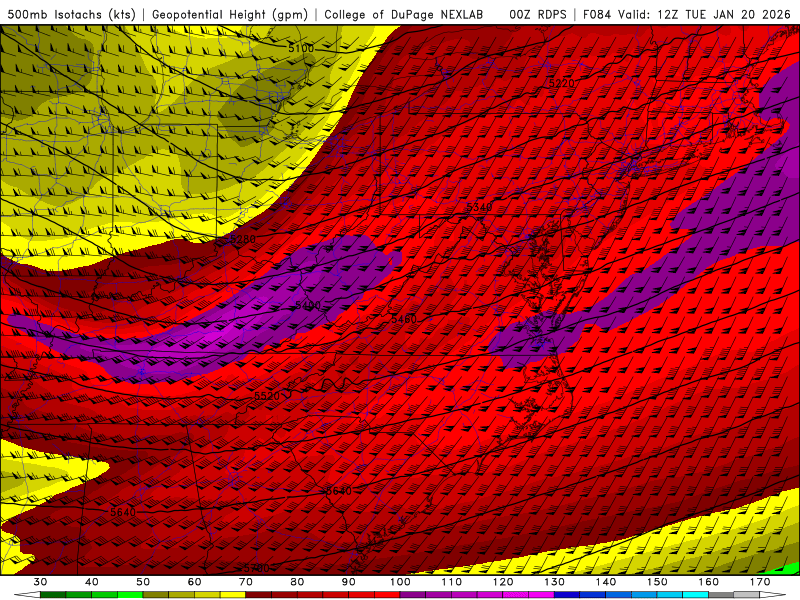Click the 5100 height contour label
Image resolution: width=800 pixels, height=600 pixels.
(301, 48)
